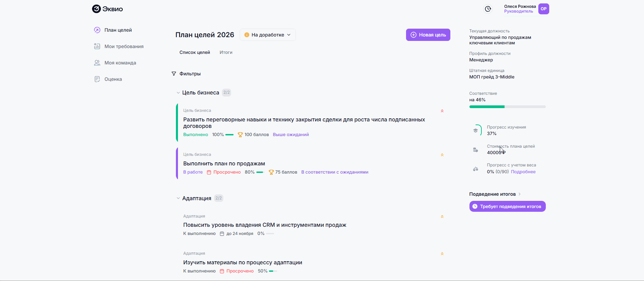Switch to Список целей tab
This screenshot has width=644, height=281.
pyautogui.click(x=195, y=53)
